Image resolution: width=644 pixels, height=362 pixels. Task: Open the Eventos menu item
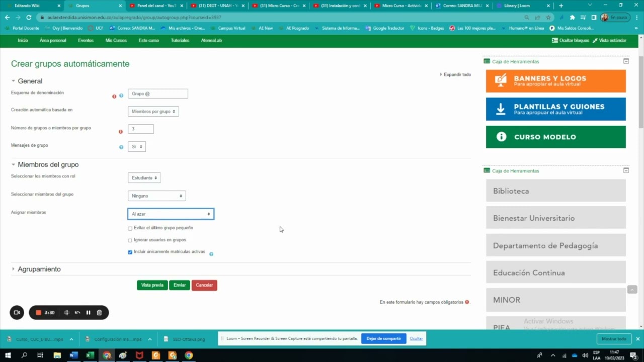[x=86, y=40]
